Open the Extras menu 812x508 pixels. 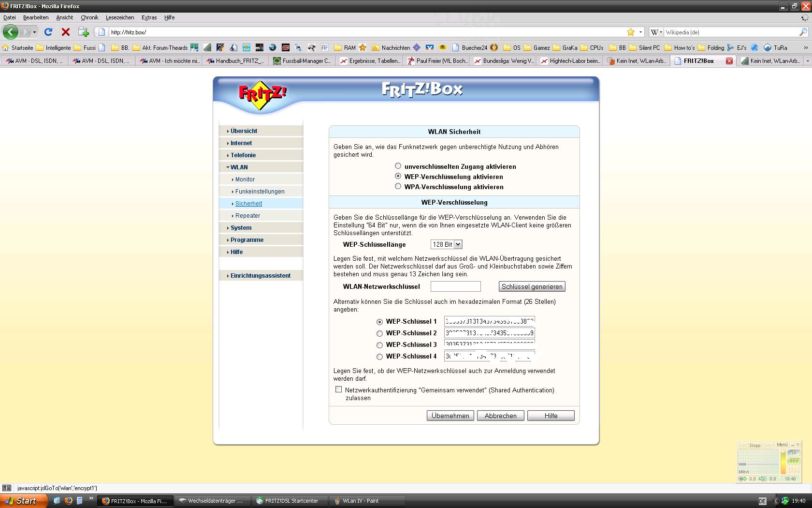(x=149, y=17)
